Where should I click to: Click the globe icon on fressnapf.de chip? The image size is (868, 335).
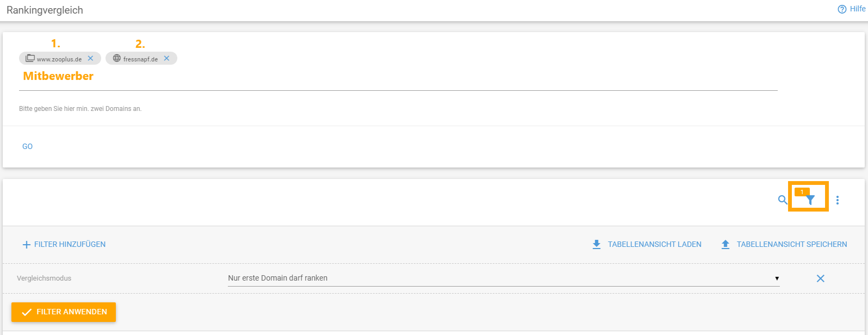[x=116, y=58]
